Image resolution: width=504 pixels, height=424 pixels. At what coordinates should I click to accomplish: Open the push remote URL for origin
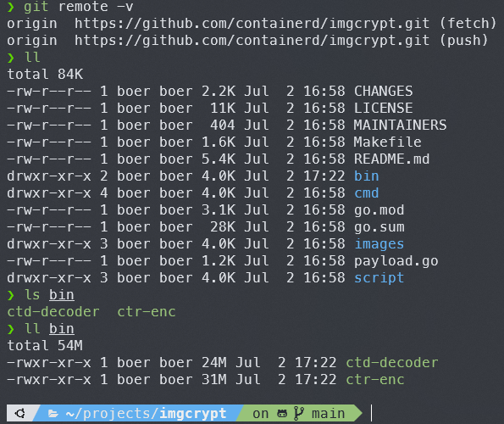pyautogui.click(x=252, y=41)
